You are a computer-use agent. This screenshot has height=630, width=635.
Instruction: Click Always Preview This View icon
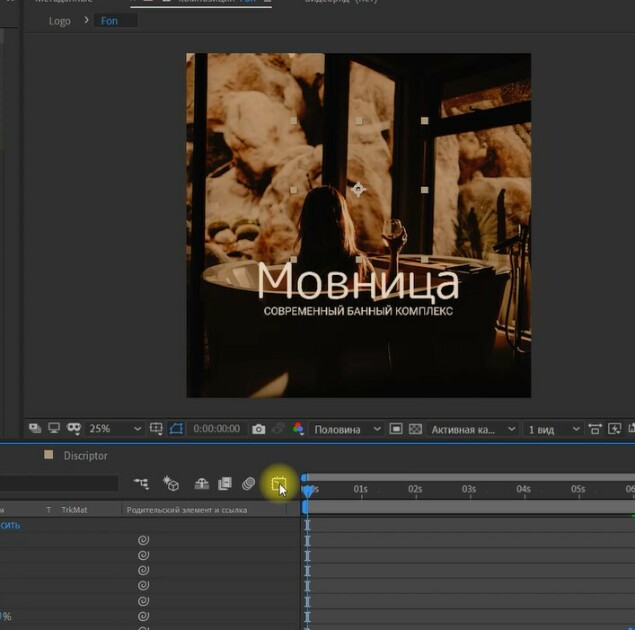tap(35, 428)
